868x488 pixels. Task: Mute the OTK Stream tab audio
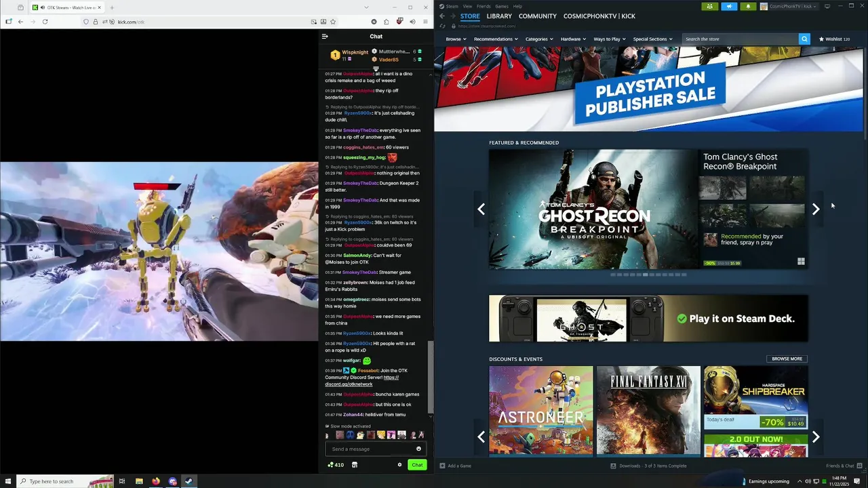click(x=43, y=7)
